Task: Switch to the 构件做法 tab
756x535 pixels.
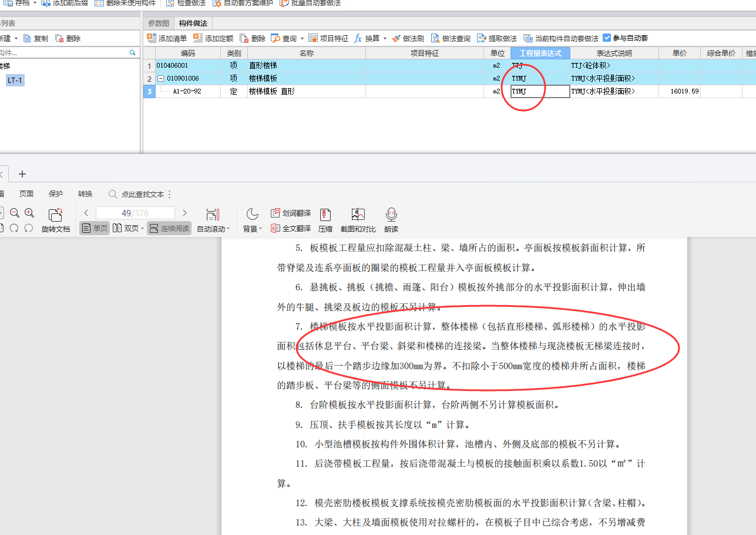Action: [x=193, y=23]
